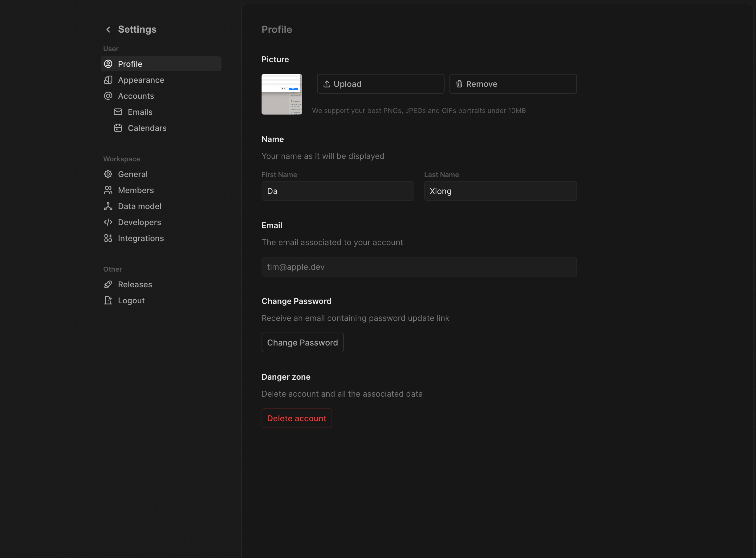Click the 'Picture' section heading
The height and width of the screenshot is (558, 756).
click(275, 59)
